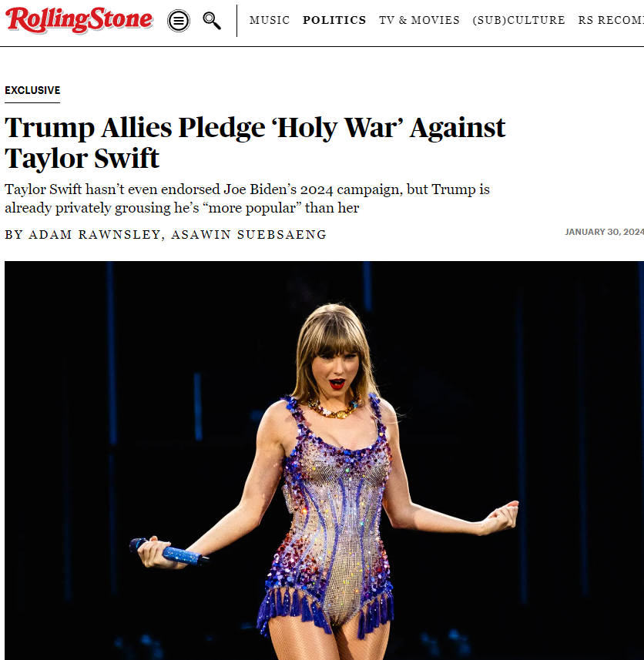
Task: Open the Music section
Action: point(270,20)
